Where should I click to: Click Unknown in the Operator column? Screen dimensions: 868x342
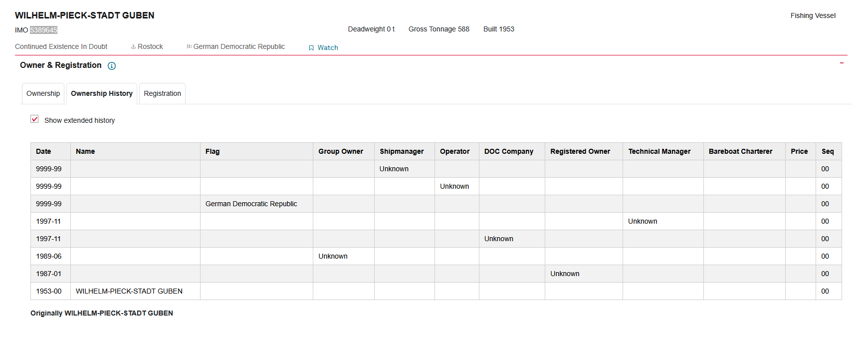coord(454,186)
